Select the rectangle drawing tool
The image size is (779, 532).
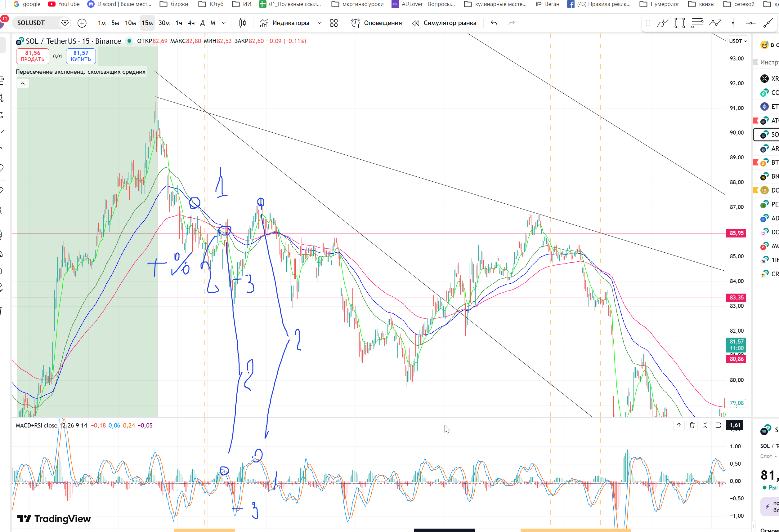[679, 23]
